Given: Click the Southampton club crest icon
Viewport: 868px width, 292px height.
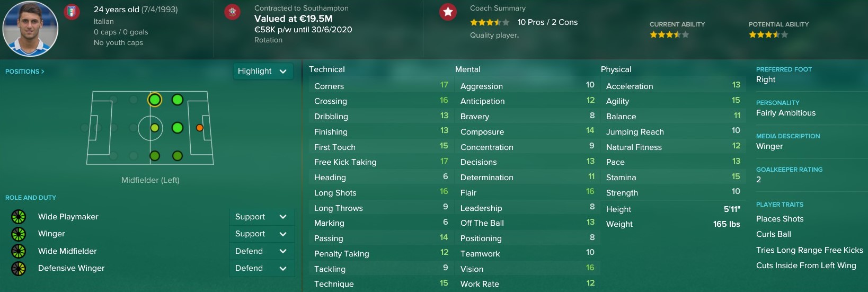Looking at the screenshot, I should [232, 12].
